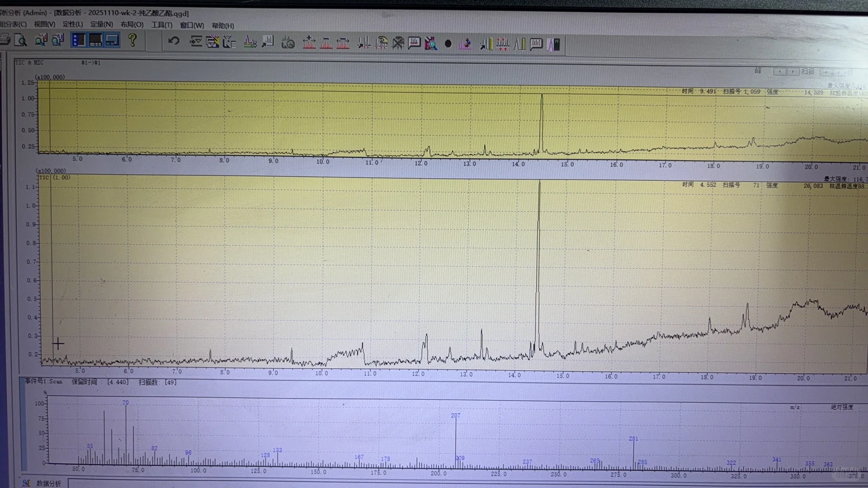The height and width of the screenshot is (488, 868).
Task: Click the print preview magnifier icon
Action: pos(21,40)
